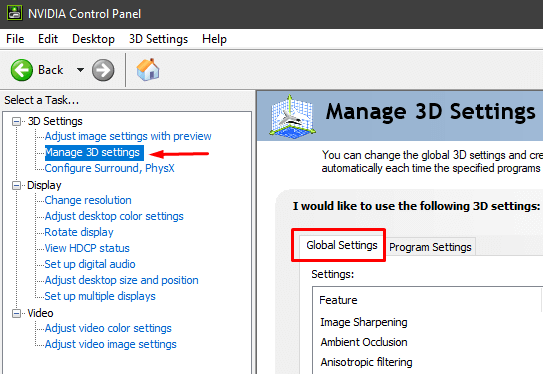Screen dimensions: 543x374
Task: Open the 3D Settings menu
Action: coord(158,39)
